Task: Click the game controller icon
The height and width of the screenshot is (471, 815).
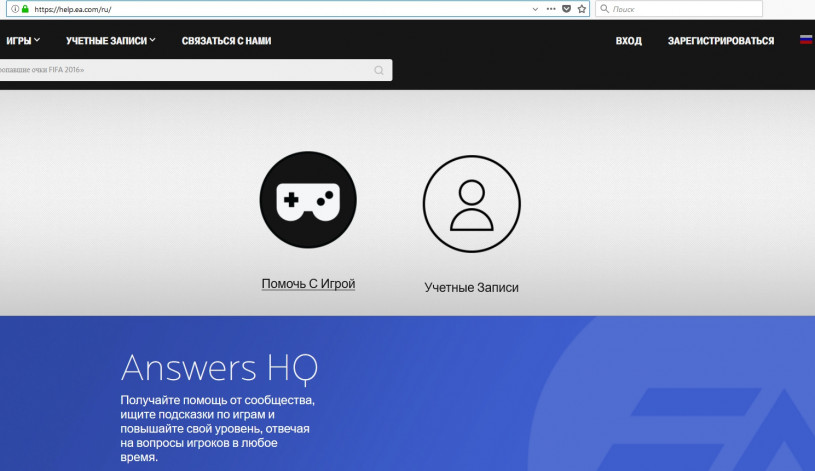Action: pyautogui.click(x=308, y=201)
